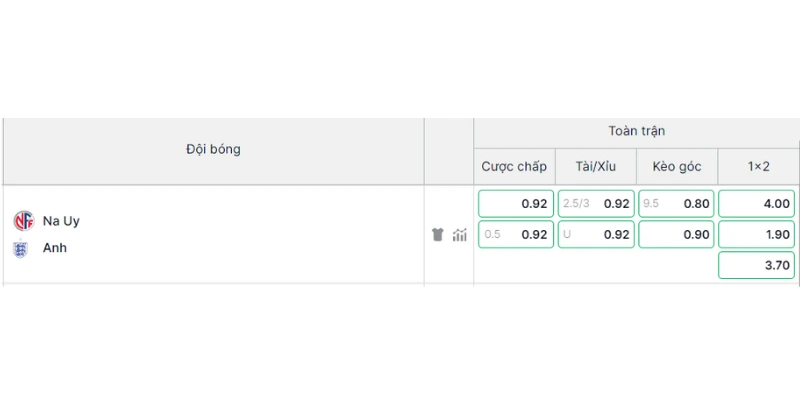Choose corner 9.5 odds 0.80
The image size is (800, 400).
click(x=676, y=204)
